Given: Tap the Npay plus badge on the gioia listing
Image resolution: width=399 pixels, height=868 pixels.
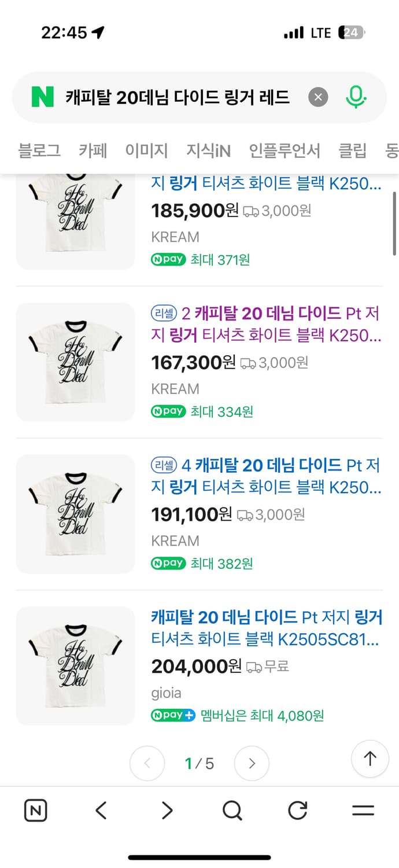Looking at the screenshot, I should click(x=172, y=715).
